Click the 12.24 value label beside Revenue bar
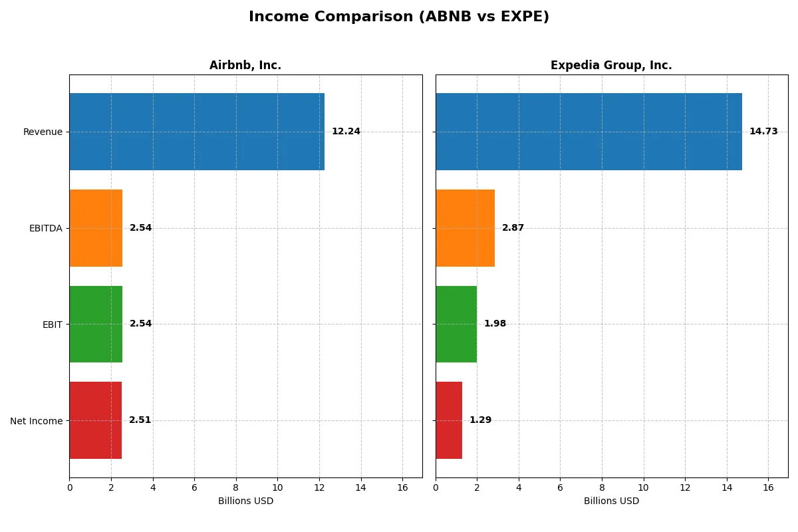 [x=346, y=131]
